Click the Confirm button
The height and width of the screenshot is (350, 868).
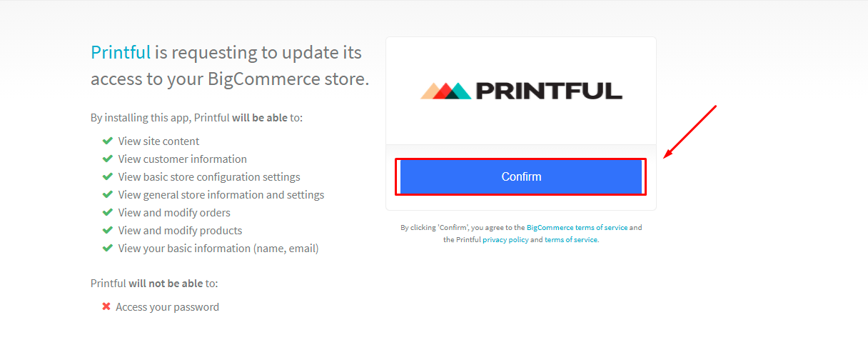521,176
